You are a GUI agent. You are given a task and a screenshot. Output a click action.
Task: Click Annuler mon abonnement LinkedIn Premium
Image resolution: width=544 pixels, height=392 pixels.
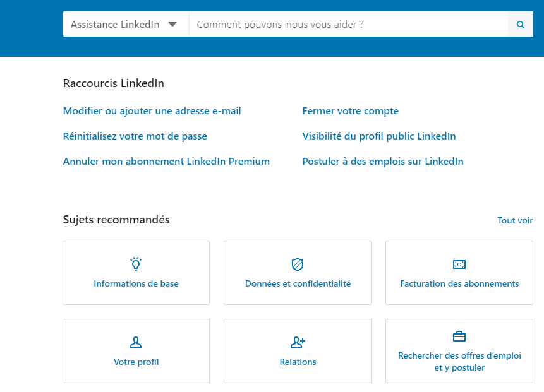tap(166, 161)
